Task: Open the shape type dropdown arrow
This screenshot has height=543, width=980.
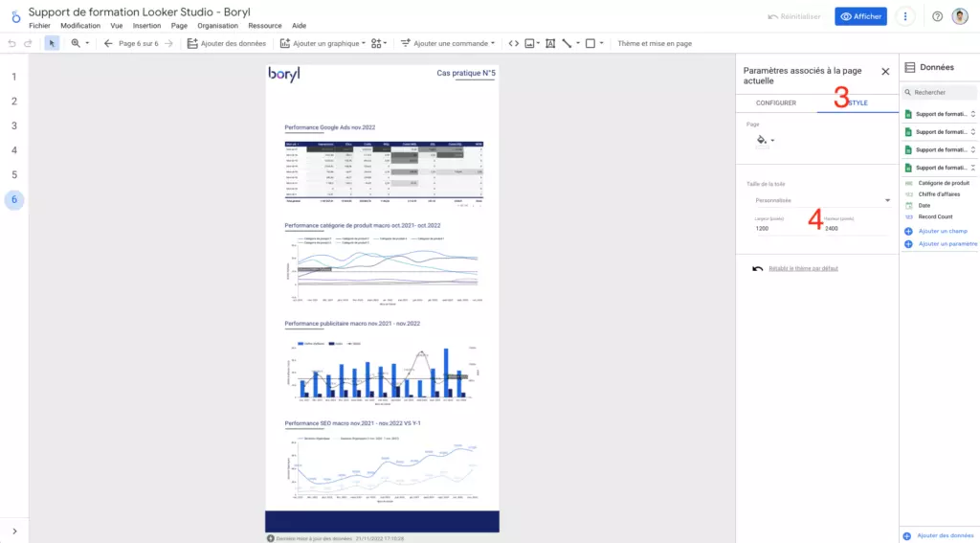Action: [601, 43]
